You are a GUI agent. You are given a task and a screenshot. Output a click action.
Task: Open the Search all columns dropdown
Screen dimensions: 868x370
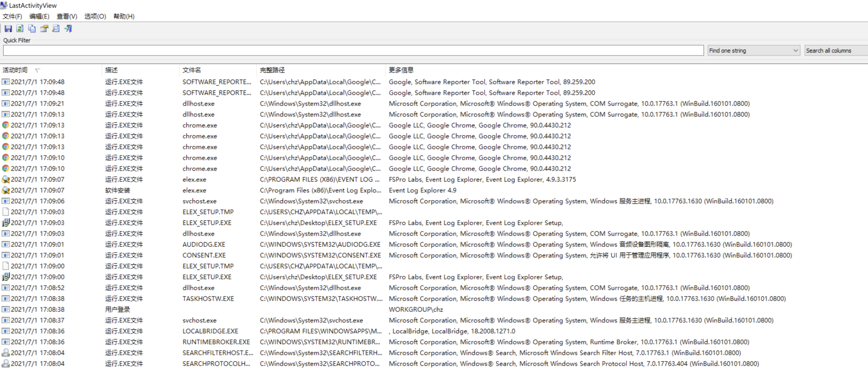click(x=836, y=51)
